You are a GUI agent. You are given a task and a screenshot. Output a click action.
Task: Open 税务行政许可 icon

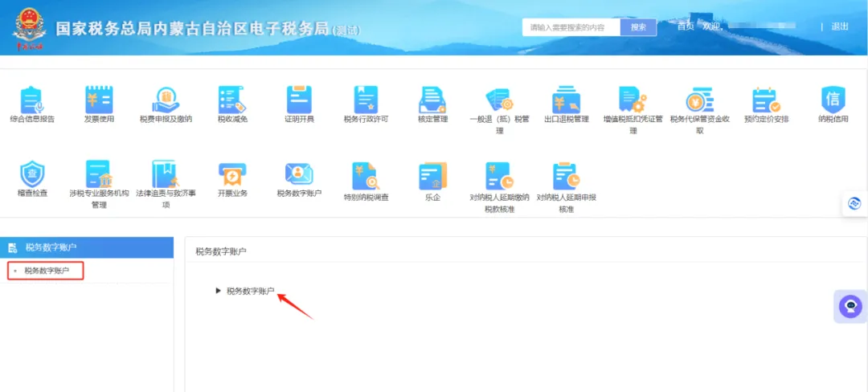click(x=366, y=100)
